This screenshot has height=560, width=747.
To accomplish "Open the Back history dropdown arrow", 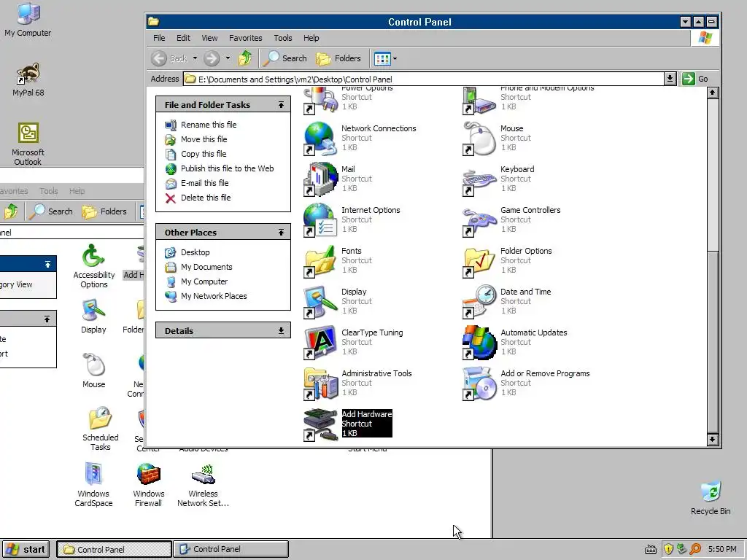I will pos(195,58).
